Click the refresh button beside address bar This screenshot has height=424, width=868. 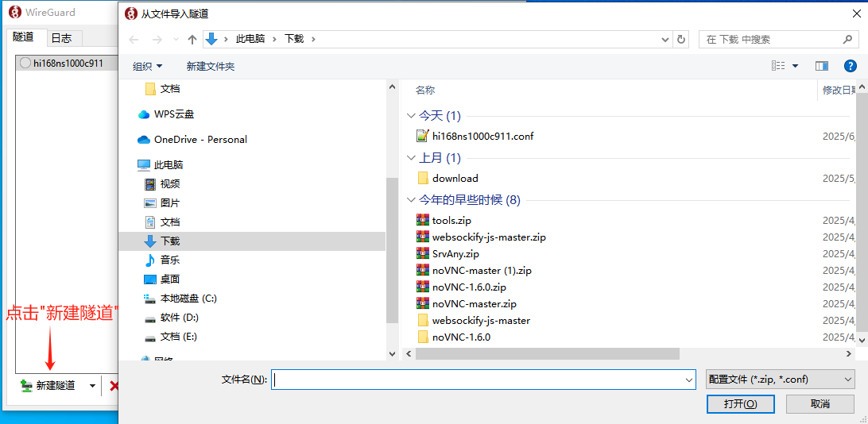(681, 39)
